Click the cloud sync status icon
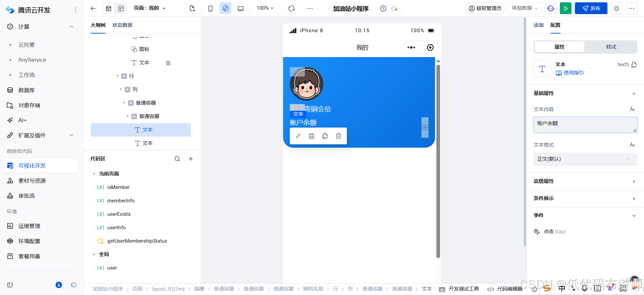This screenshot has width=644, height=295. (x=394, y=8)
